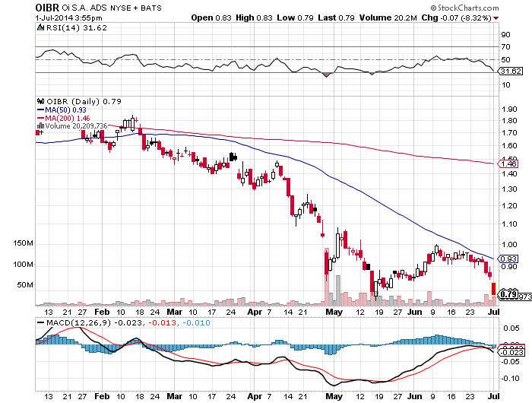Click the MACD value tag -0.023

[511, 352]
